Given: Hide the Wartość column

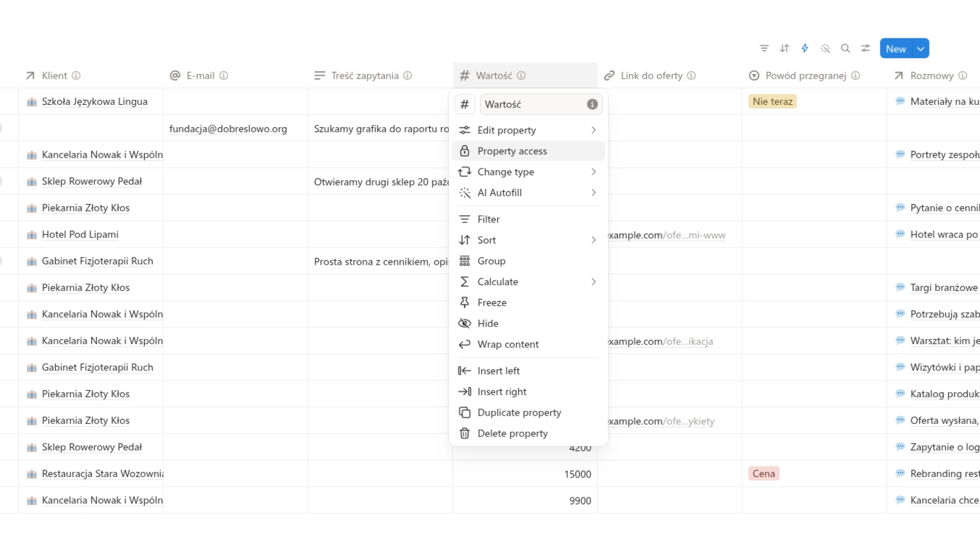Looking at the screenshot, I should 528,323.
